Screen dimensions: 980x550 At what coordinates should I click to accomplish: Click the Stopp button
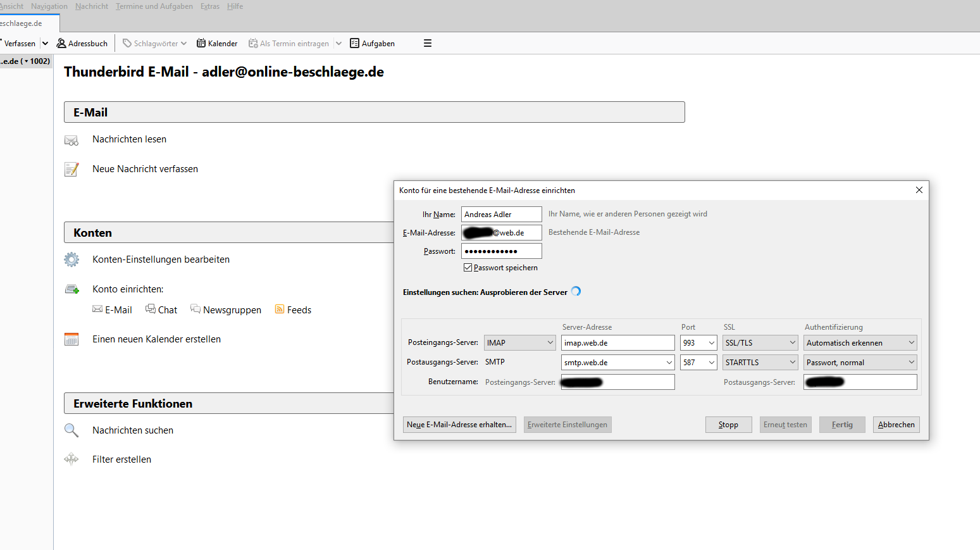coord(729,425)
